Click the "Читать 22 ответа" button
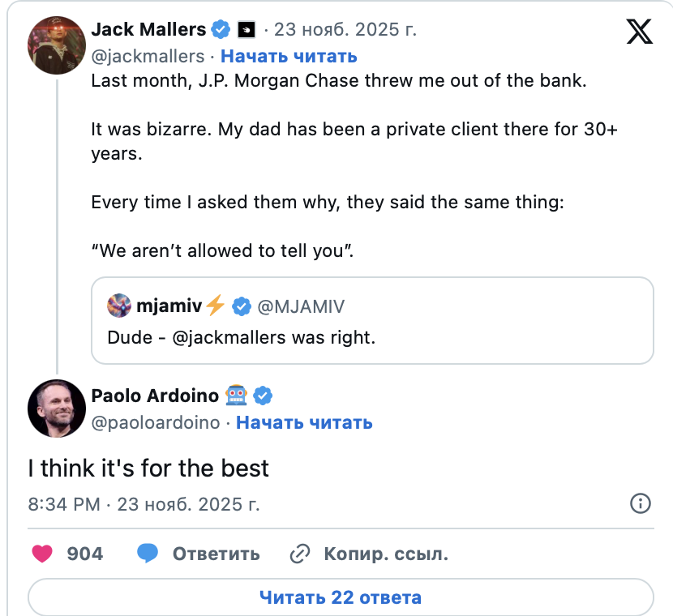Image resolution: width=673 pixels, height=616 pixels. tap(341, 598)
